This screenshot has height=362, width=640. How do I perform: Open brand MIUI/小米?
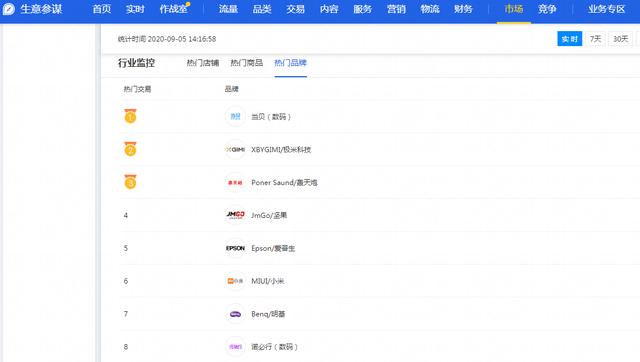click(x=267, y=281)
